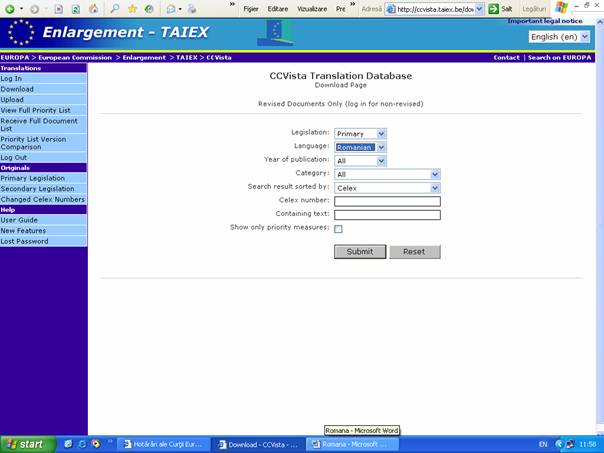Tick Show only priority measures checkbox

[338, 229]
